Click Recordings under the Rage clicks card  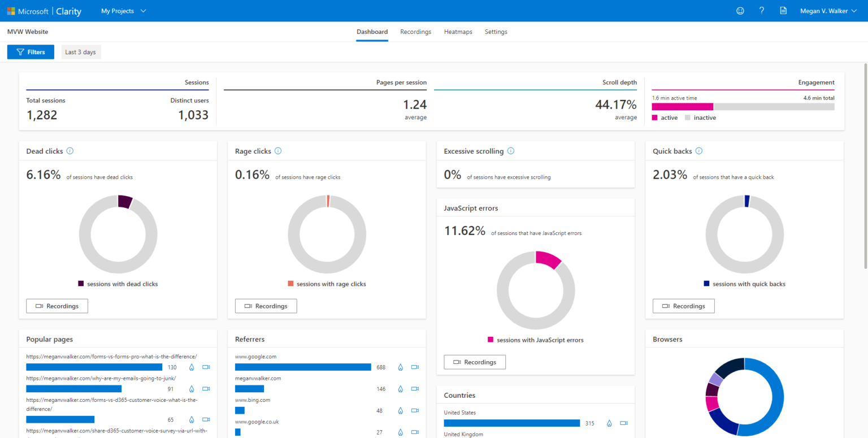(x=266, y=306)
